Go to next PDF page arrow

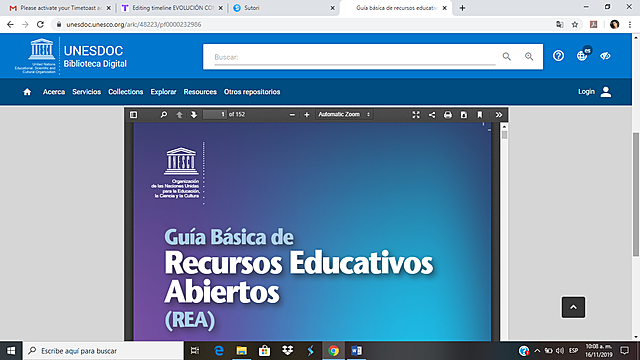click(x=194, y=115)
